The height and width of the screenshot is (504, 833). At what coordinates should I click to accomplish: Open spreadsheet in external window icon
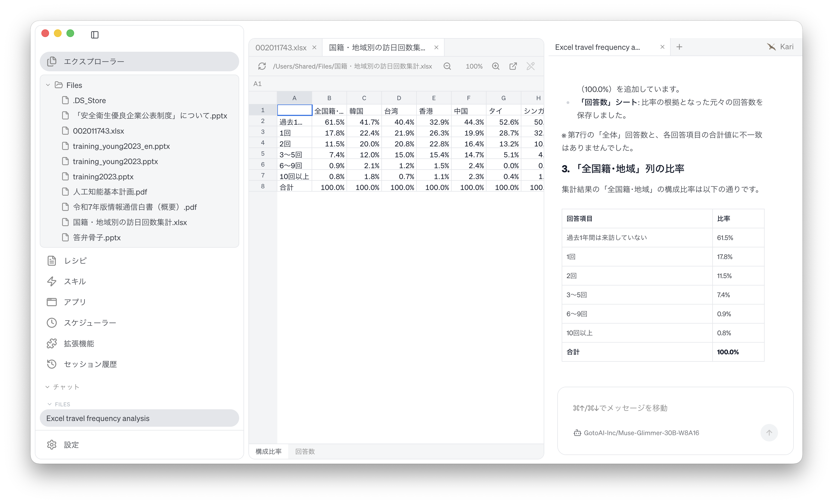coord(513,66)
